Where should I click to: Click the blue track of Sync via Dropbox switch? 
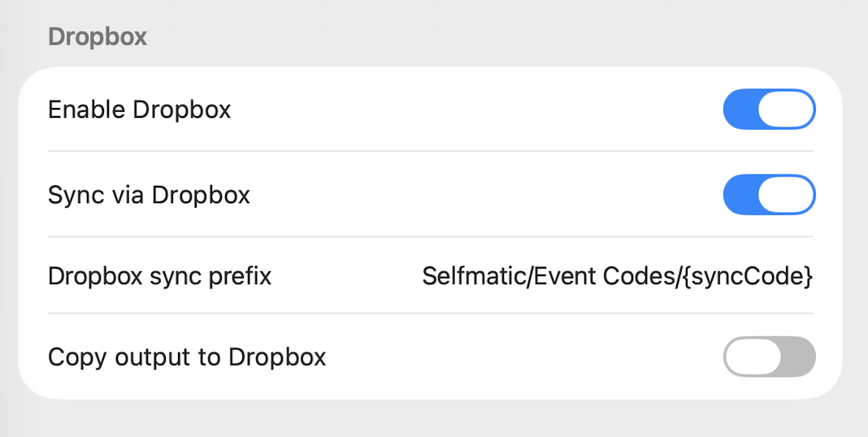click(x=740, y=195)
